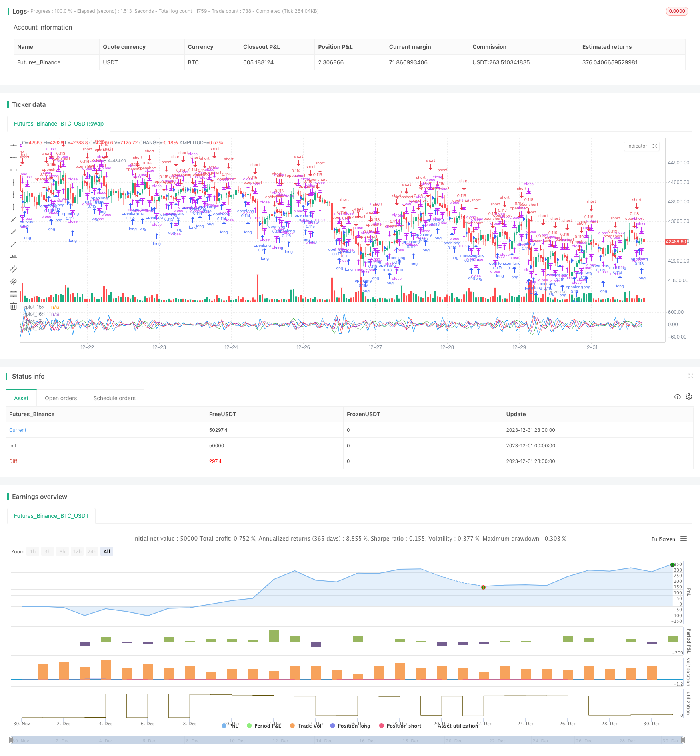Screen dimensions: 700x756
Task: Click the FullScreen button on earnings chart
Action: click(x=663, y=539)
